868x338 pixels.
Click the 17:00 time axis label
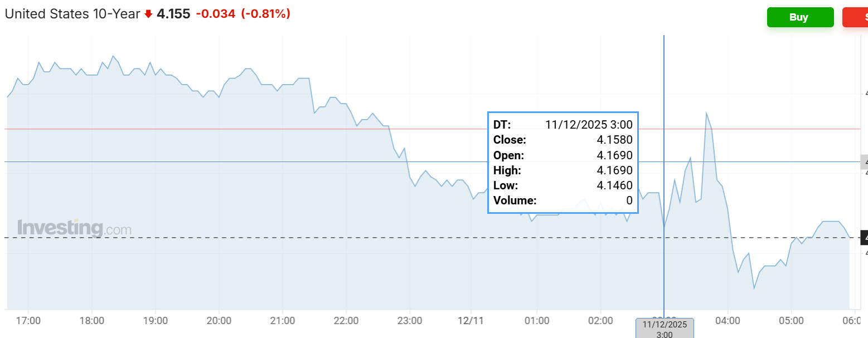(28, 321)
